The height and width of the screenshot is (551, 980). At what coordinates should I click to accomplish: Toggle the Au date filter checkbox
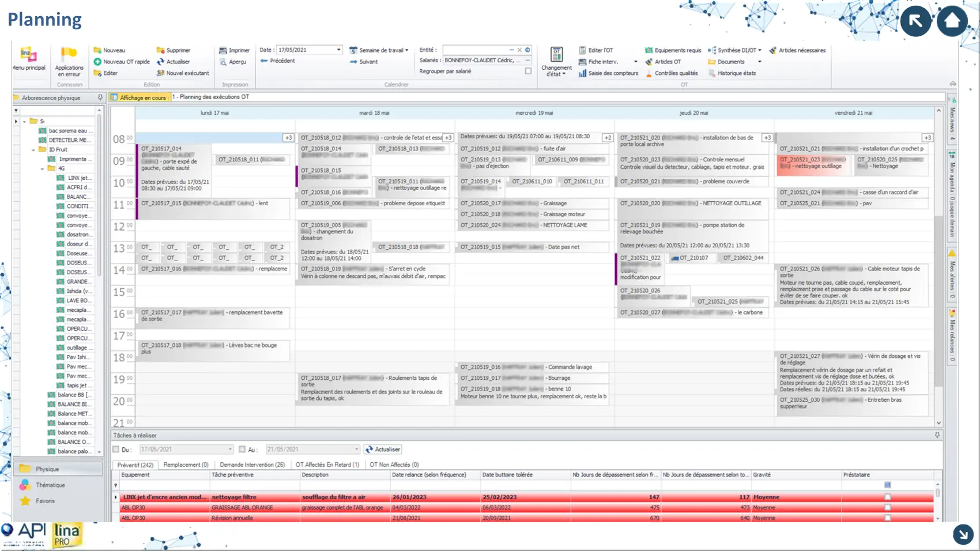pyautogui.click(x=242, y=450)
